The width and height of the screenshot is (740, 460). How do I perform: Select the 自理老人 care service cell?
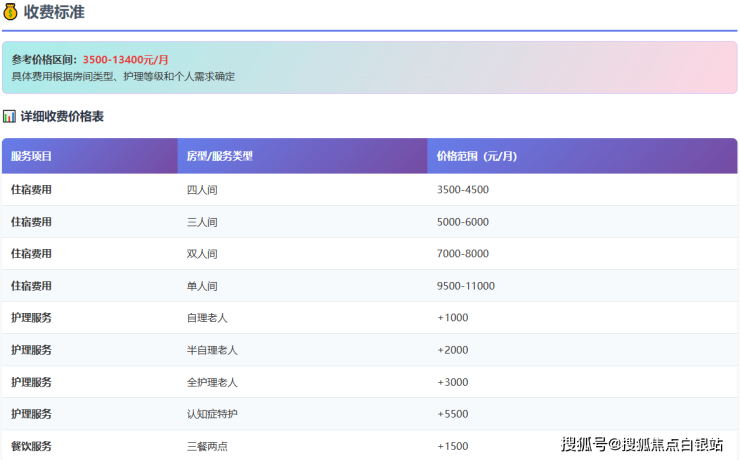(x=207, y=318)
